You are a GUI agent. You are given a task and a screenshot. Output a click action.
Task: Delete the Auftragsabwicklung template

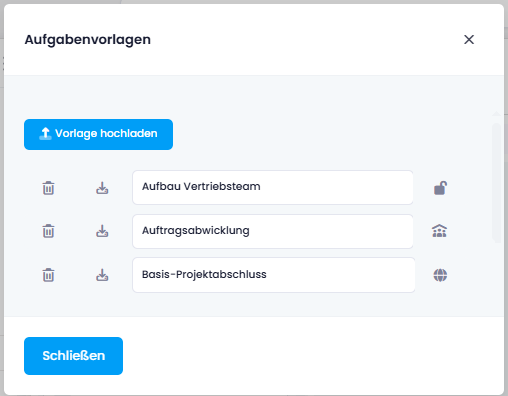[48, 231]
